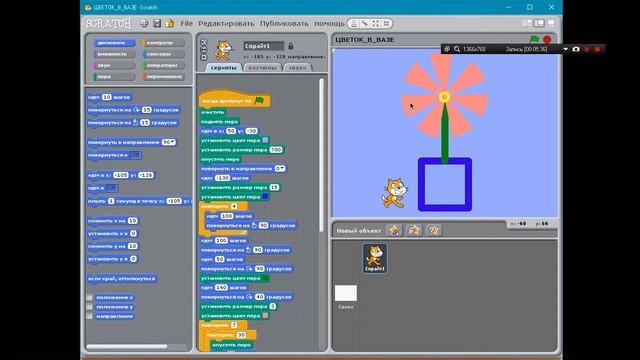This screenshot has width=640, height=360.
Task: Click the scripts area vertical scrollbar
Action: pyautogui.click(x=322, y=155)
